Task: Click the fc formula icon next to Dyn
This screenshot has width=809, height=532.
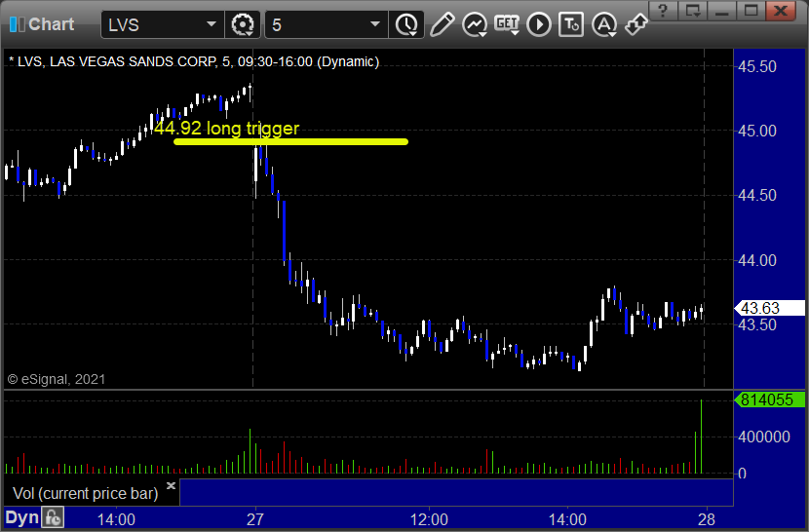Action: click(53, 517)
